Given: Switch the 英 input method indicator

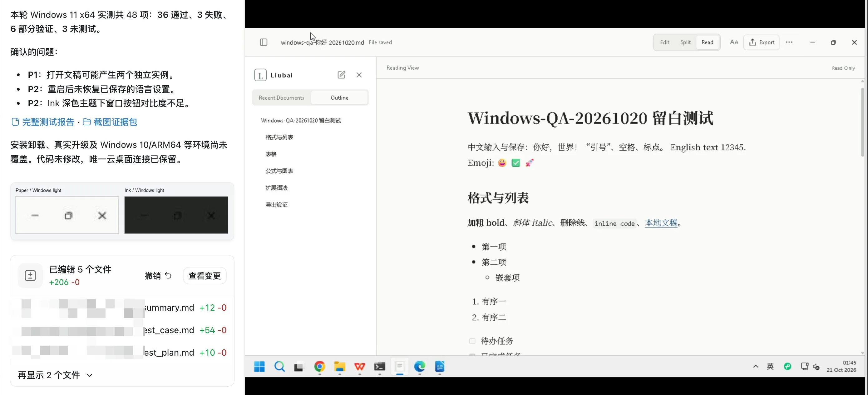Looking at the screenshot, I should (x=770, y=366).
